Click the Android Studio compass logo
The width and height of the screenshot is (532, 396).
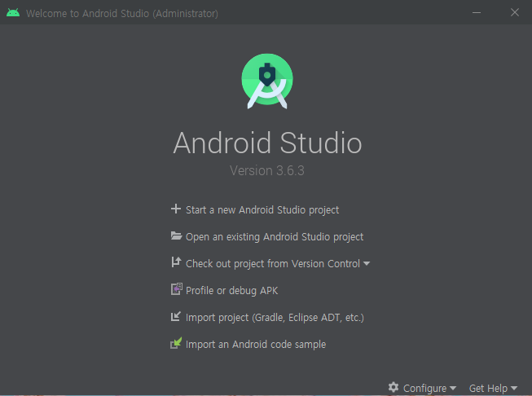point(267,81)
